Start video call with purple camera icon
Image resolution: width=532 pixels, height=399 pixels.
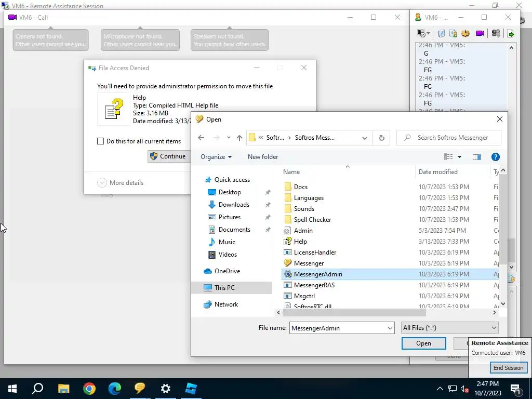[480, 33]
